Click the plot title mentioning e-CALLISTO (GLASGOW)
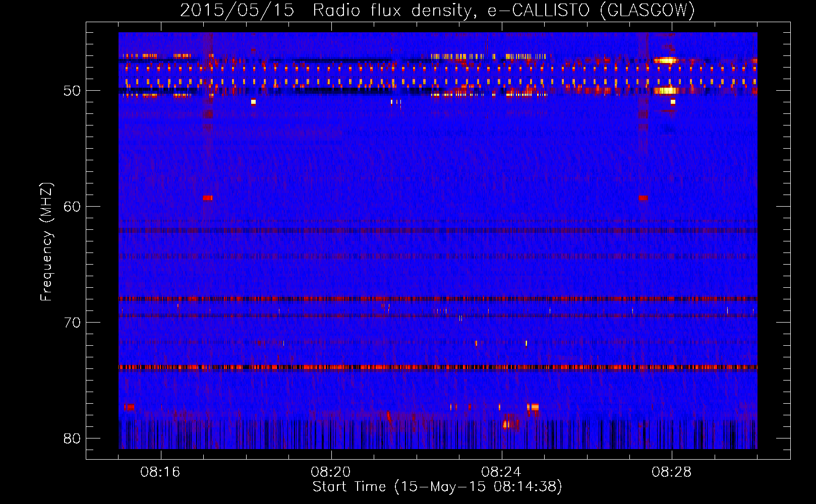 coord(437,10)
